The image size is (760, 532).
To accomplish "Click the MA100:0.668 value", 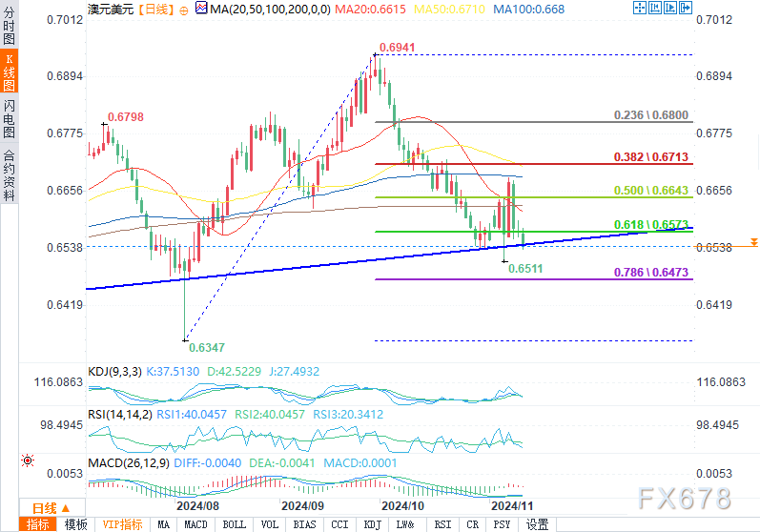I will coord(529,9).
